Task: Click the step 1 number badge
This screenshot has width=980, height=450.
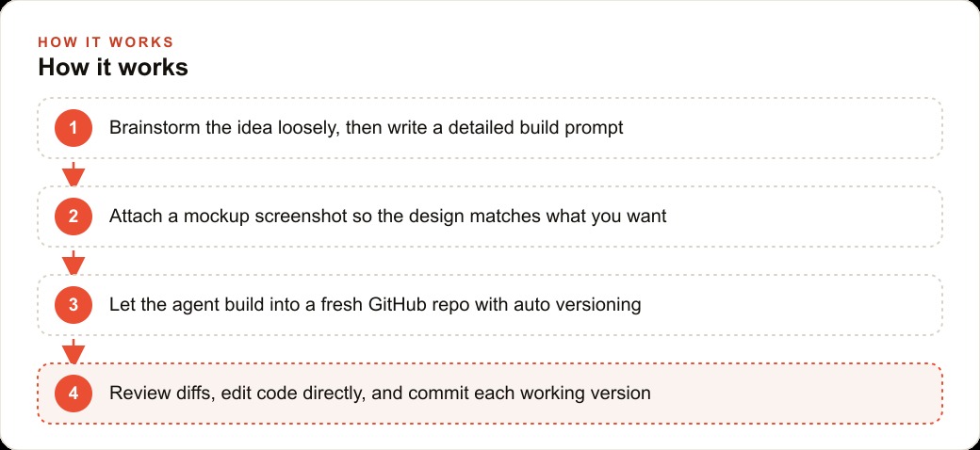Action: click(x=73, y=128)
